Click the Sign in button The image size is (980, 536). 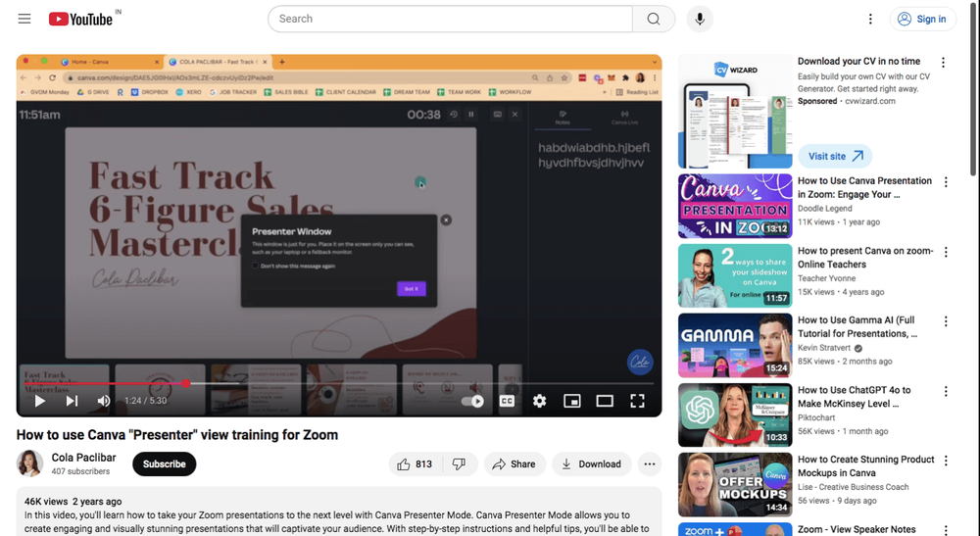click(x=922, y=19)
